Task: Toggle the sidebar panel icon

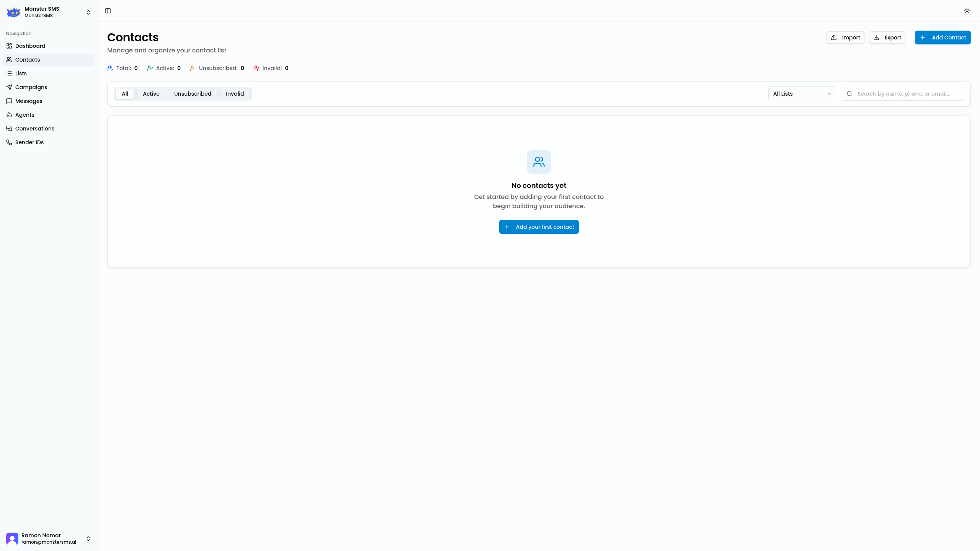Action: coord(108,11)
